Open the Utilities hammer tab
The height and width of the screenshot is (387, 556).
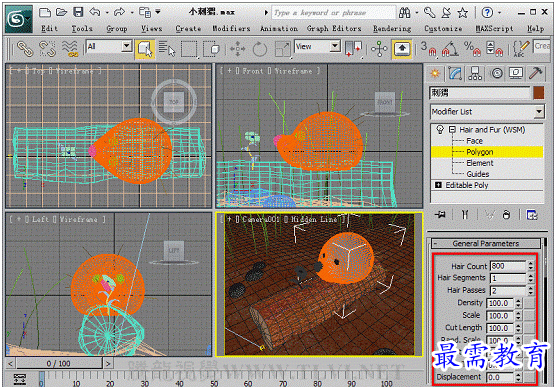click(x=535, y=73)
